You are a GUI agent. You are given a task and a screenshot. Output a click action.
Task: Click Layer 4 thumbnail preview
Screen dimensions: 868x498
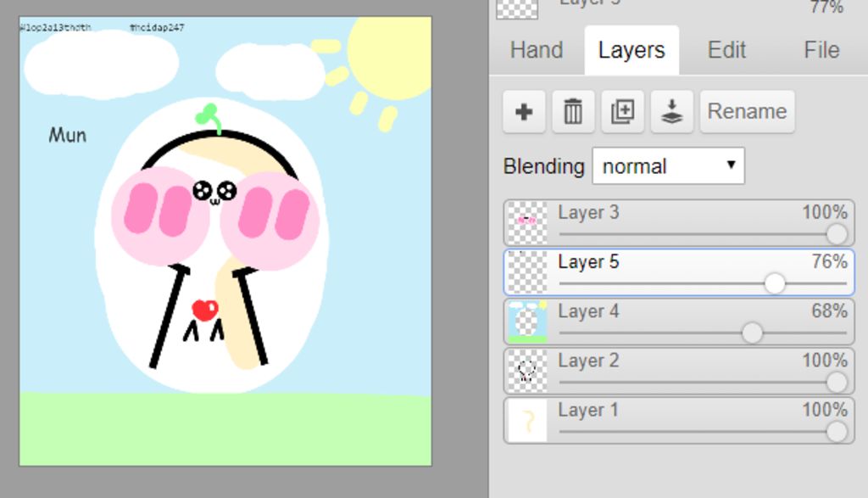click(x=527, y=322)
